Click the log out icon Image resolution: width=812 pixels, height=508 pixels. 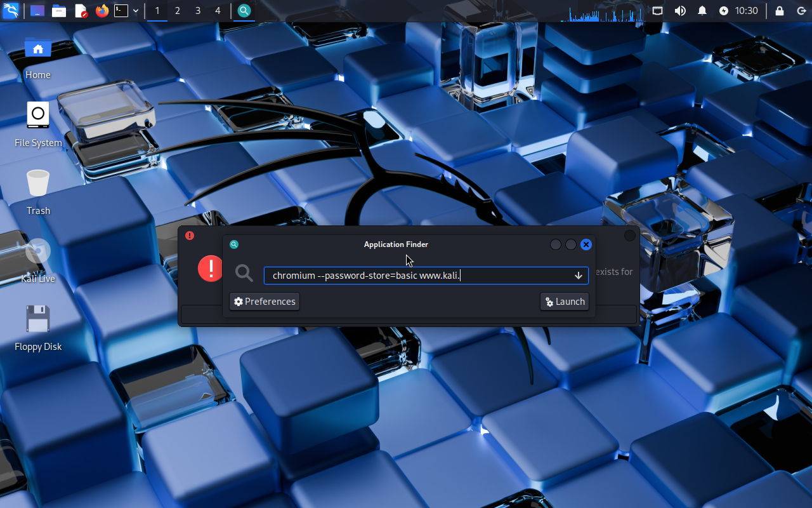click(801, 11)
